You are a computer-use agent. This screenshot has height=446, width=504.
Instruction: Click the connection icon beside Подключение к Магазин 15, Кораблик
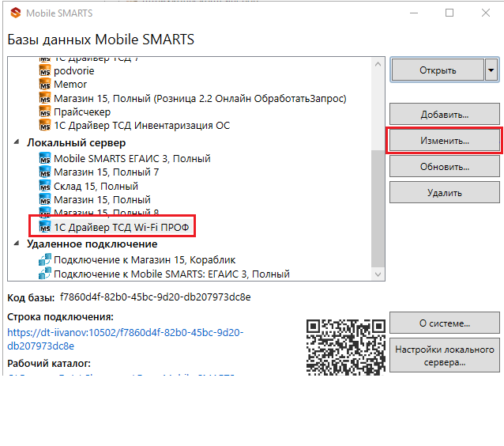[45, 259]
